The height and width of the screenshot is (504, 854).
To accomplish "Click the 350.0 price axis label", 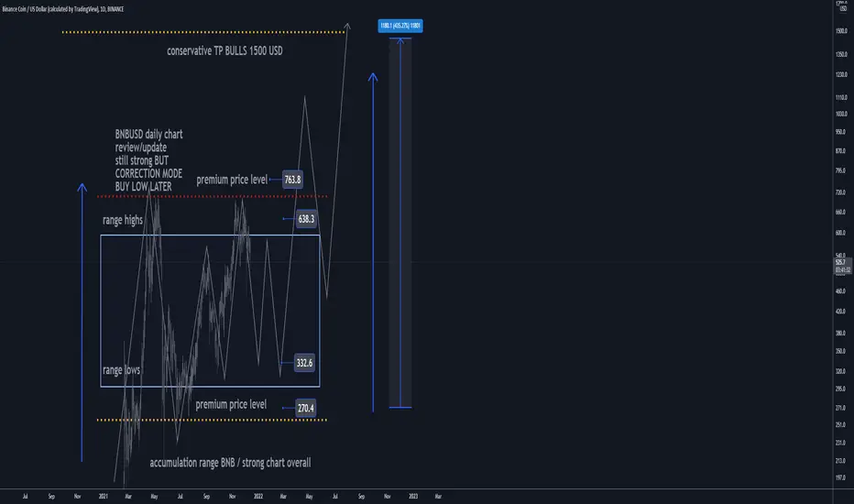I will pos(840,352).
